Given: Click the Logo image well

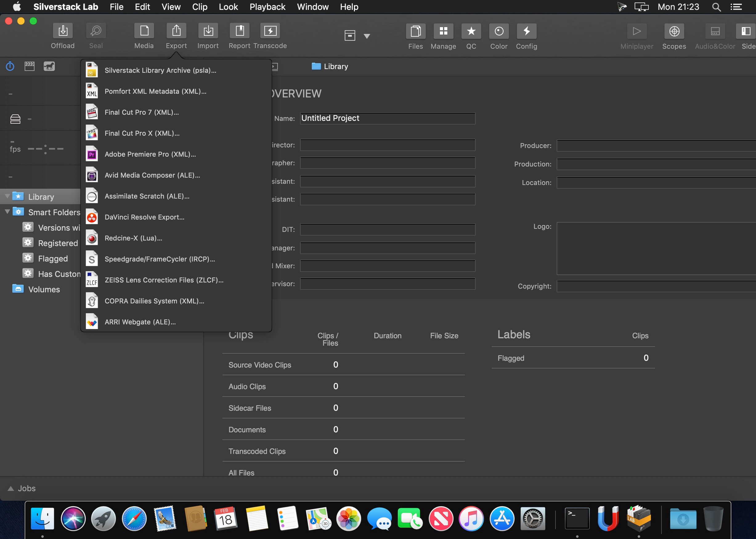Looking at the screenshot, I should point(656,249).
